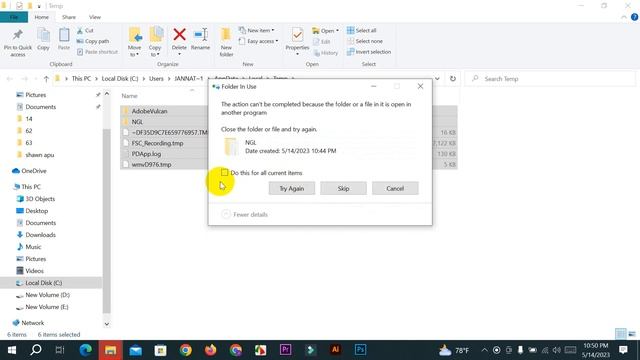This screenshot has height=360, width=640.
Task: Select This PC in the navigation pane
Action: pyautogui.click(x=31, y=187)
